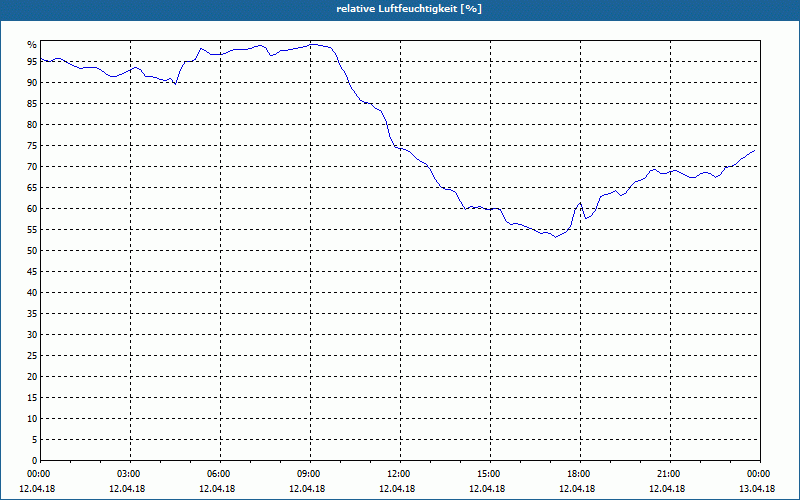The height and width of the screenshot is (500, 800).
Task: Click the humidity curve's peak near 09:00
Action: pos(314,44)
